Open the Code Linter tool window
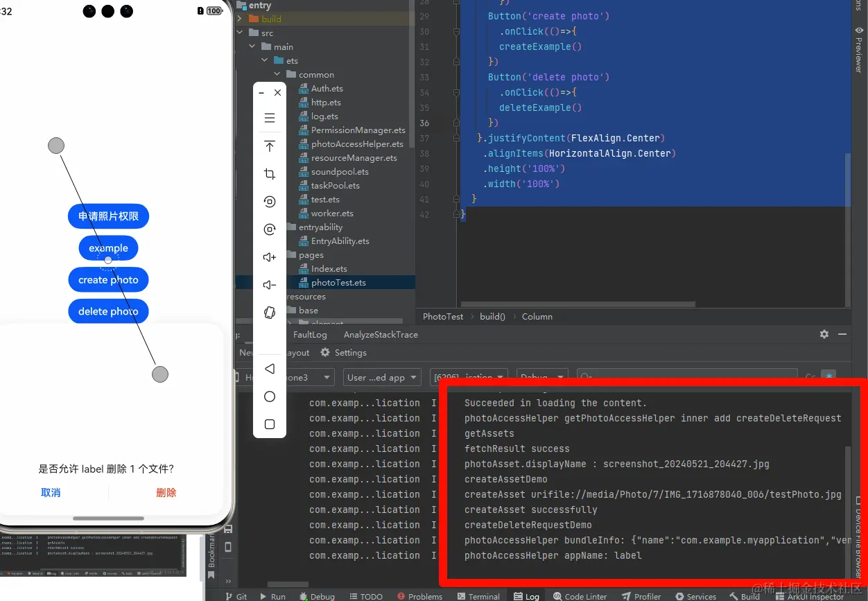The image size is (868, 601). 581,596
